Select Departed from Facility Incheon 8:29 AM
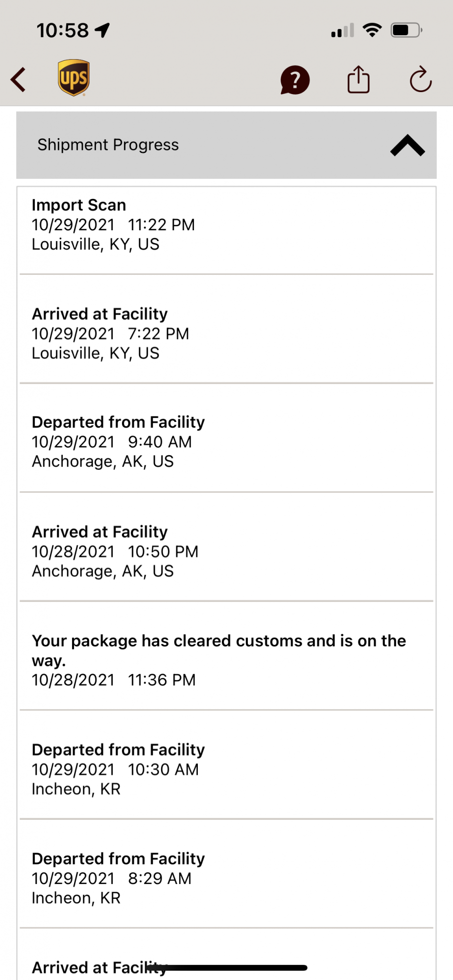Screen dimensions: 453x980 tap(226, 878)
